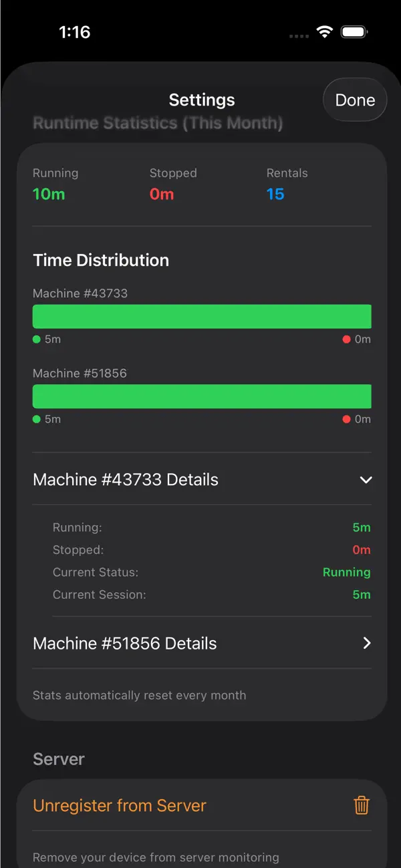Click Unregister from Server
Image resolution: width=401 pixels, height=868 pixels.
click(x=119, y=806)
